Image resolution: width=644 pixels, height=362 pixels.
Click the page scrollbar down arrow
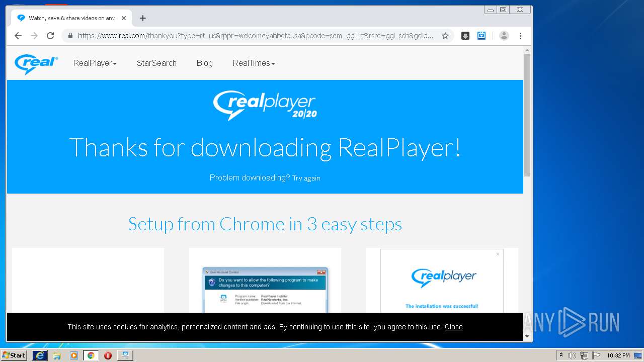click(x=527, y=336)
